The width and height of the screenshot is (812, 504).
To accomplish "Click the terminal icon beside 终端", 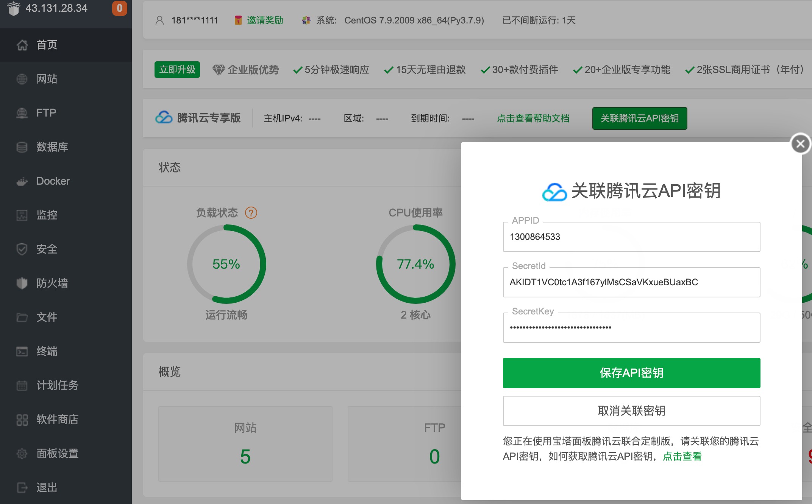I will pos(22,352).
